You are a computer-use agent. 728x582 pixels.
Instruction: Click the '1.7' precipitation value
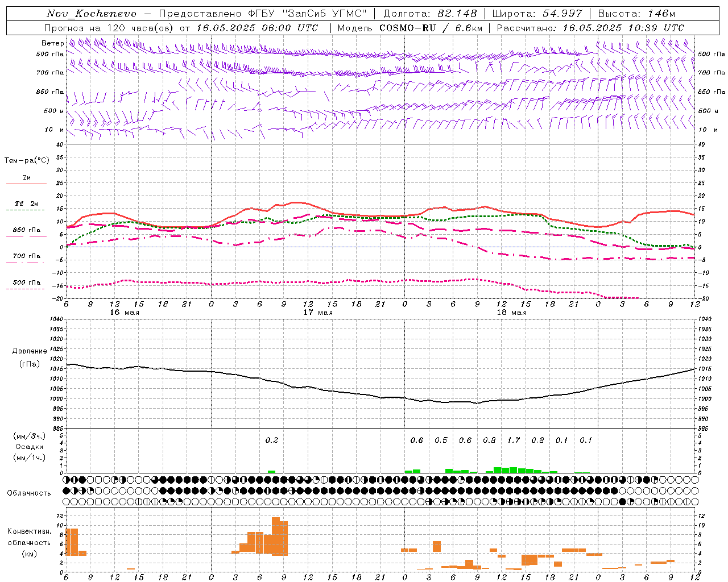[514, 440]
